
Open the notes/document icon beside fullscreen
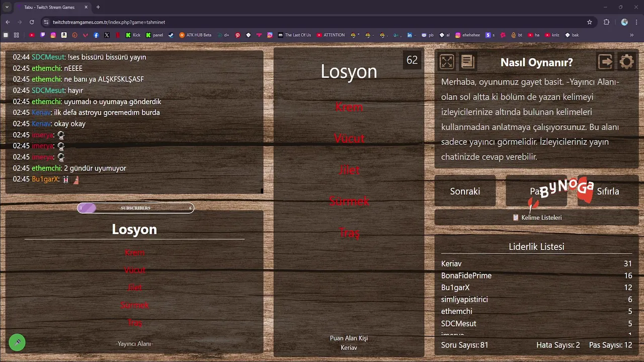[x=467, y=62]
